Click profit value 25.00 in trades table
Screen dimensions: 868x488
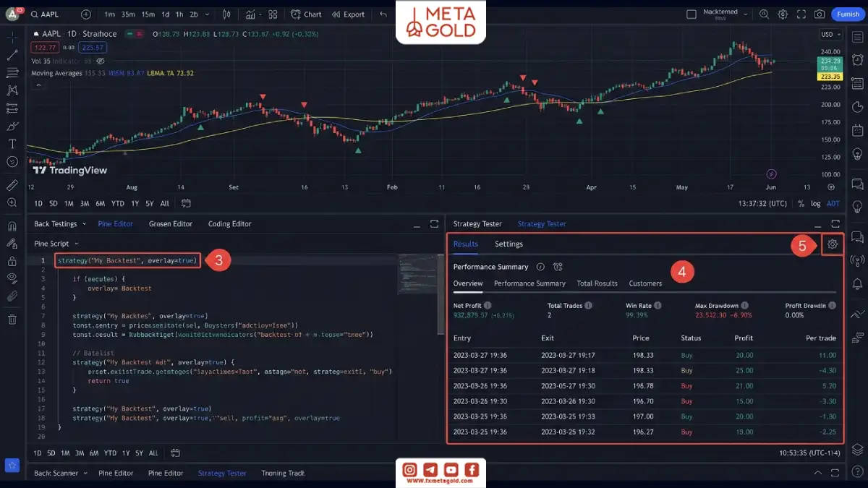coord(744,370)
